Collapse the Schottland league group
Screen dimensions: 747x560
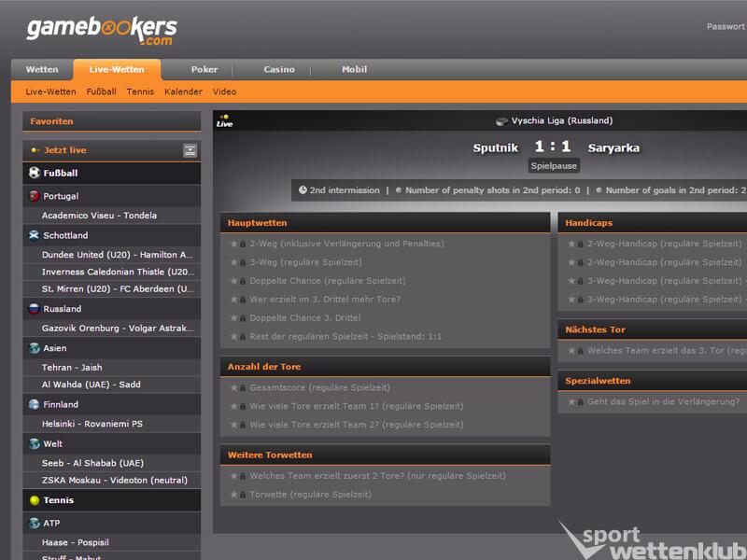point(111,235)
